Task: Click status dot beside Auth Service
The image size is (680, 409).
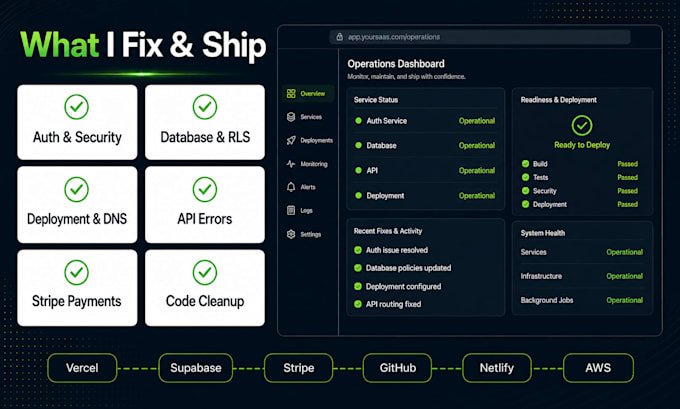Action: (x=358, y=121)
